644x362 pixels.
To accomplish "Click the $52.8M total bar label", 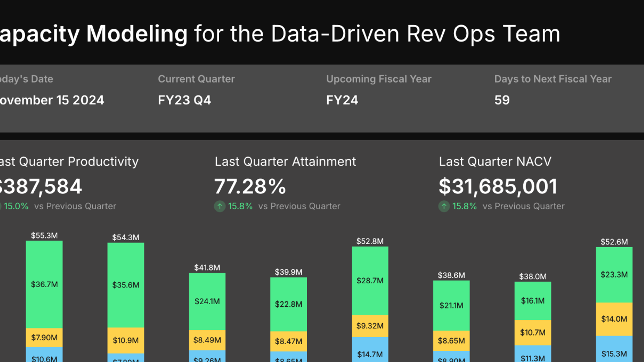I will click(x=370, y=241).
